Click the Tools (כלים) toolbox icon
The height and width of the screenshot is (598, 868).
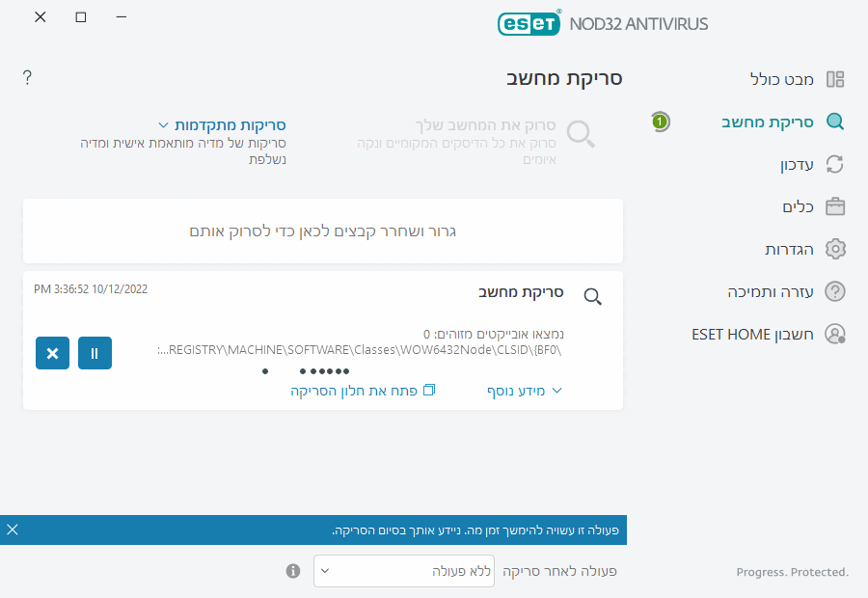(835, 207)
